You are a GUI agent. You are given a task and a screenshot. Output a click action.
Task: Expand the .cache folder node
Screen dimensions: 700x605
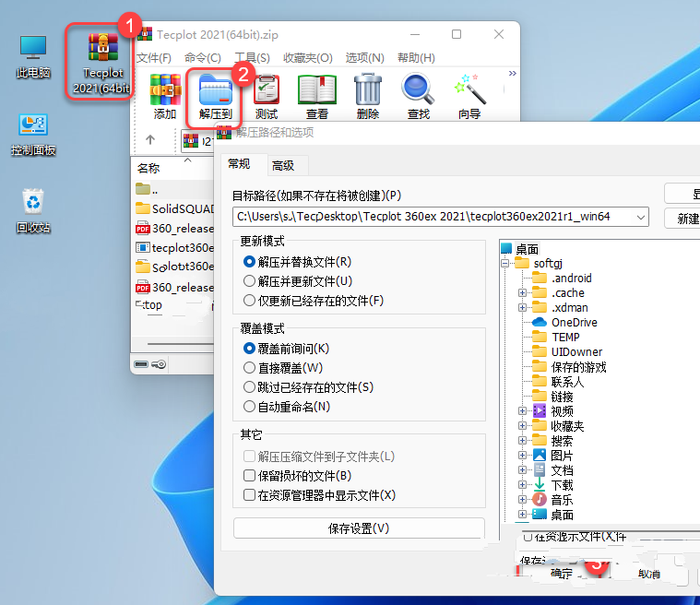pos(522,293)
